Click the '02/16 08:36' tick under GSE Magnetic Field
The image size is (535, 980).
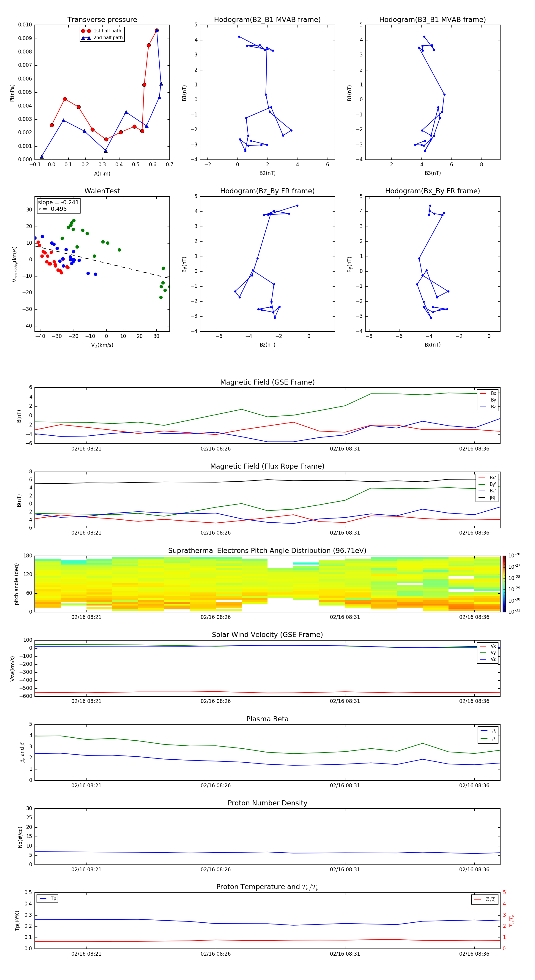click(474, 449)
